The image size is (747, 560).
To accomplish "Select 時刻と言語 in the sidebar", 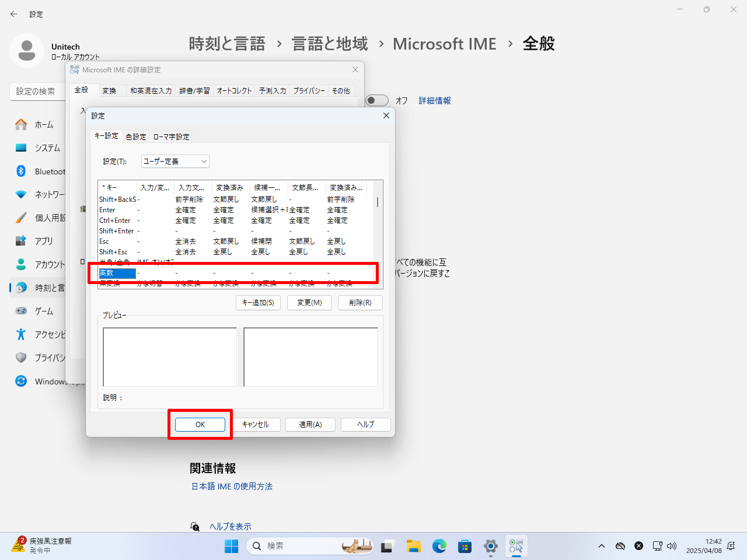I will (37, 288).
